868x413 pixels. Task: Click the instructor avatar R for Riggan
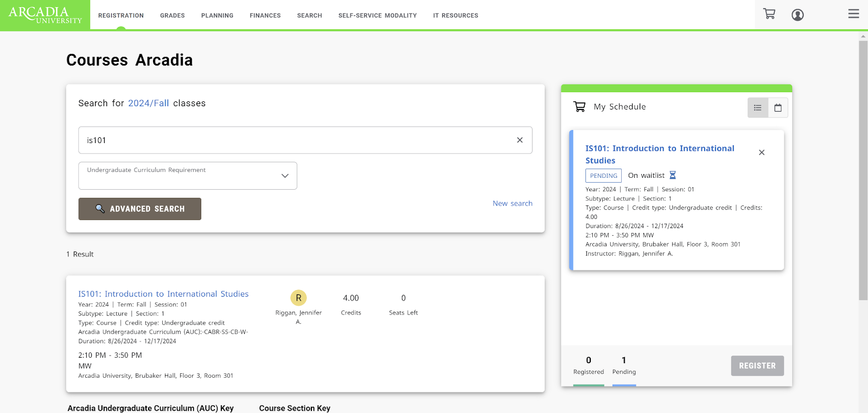pyautogui.click(x=298, y=298)
